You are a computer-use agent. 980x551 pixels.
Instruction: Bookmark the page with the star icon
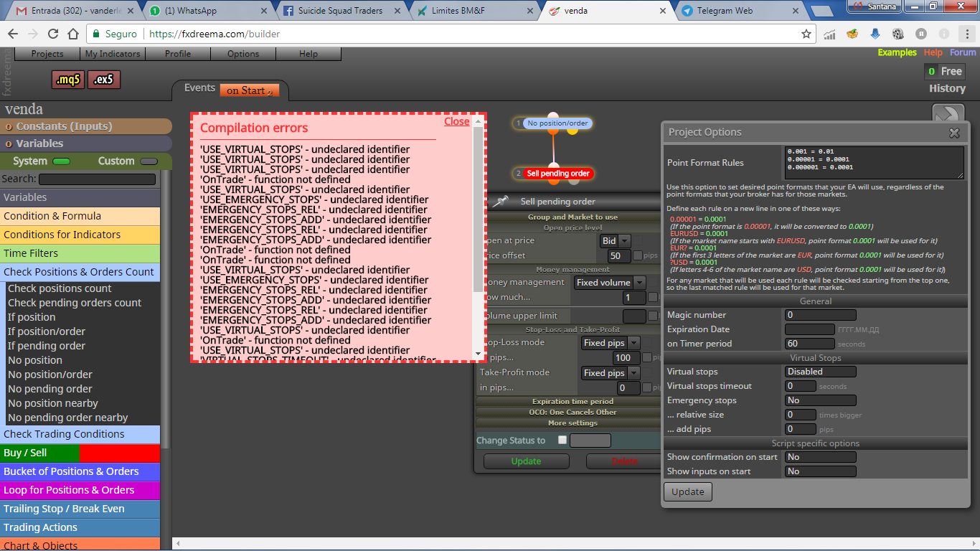tap(806, 34)
